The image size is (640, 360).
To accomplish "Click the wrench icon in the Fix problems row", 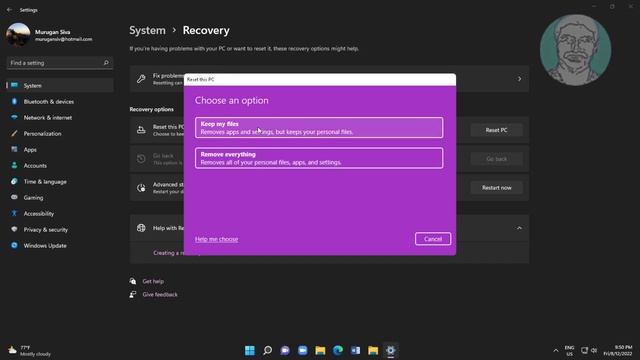I will [141, 79].
